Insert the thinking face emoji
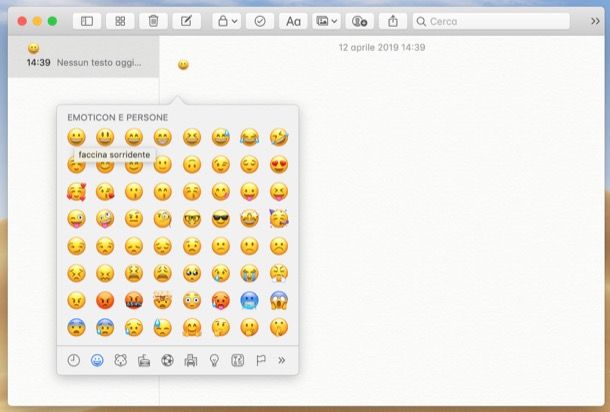Viewport: 610px width, 412px height. tap(221, 328)
